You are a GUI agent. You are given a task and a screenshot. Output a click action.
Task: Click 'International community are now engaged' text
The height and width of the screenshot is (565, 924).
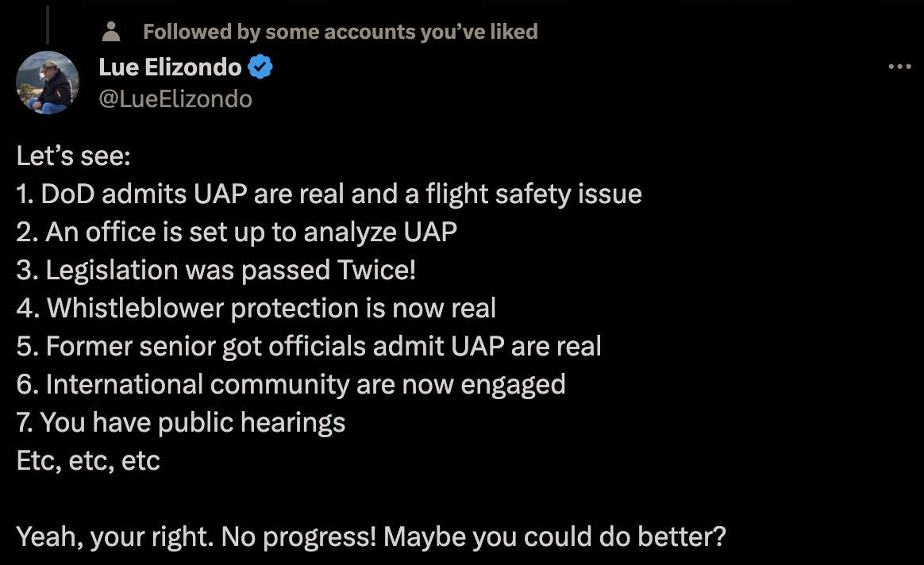(291, 384)
